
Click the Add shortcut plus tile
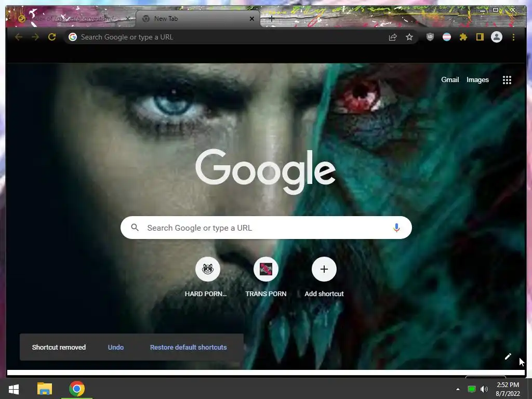pos(324,269)
